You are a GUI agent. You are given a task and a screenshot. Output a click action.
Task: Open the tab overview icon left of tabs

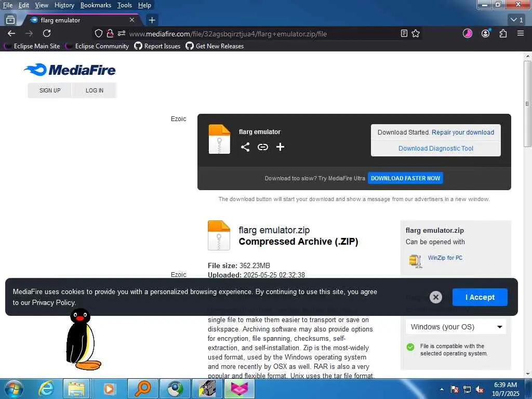tap(10, 20)
